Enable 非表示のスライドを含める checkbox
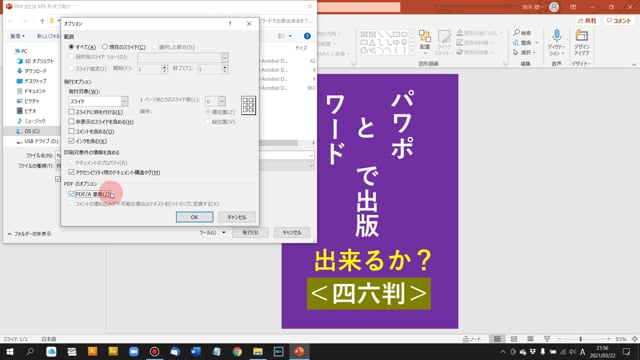The width and height of the screenshot is (640, 360). coord(71,121)
